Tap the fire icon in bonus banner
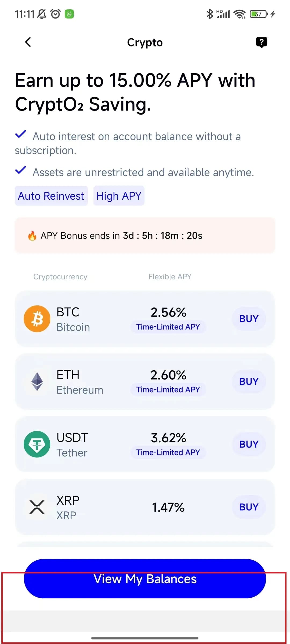Image resolution: width=290 pixels, height=644 pixels. click(x=32, y=236)
